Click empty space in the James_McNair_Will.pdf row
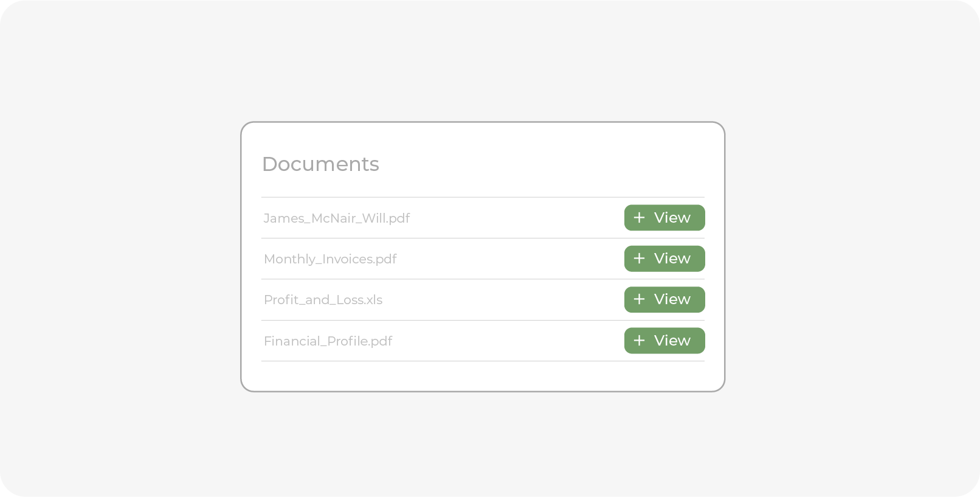980x497 pixels. tap(517, 218)
